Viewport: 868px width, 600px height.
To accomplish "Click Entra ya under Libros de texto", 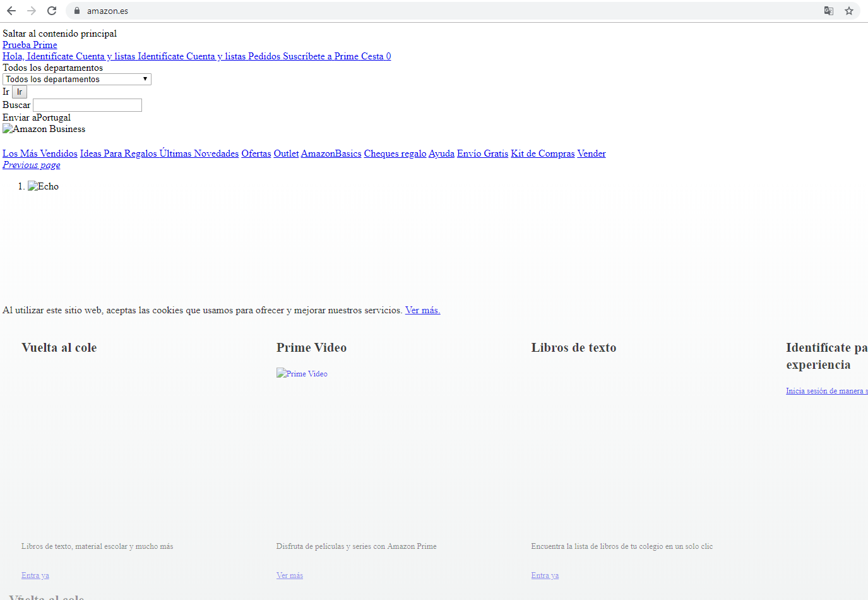I will 545,575.
